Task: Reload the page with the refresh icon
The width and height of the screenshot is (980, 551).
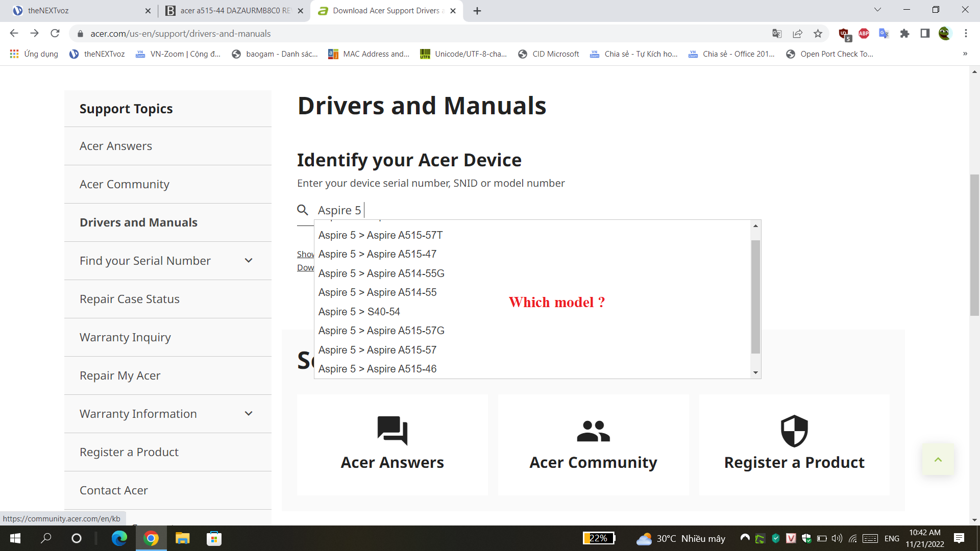Action: point(55,34)
